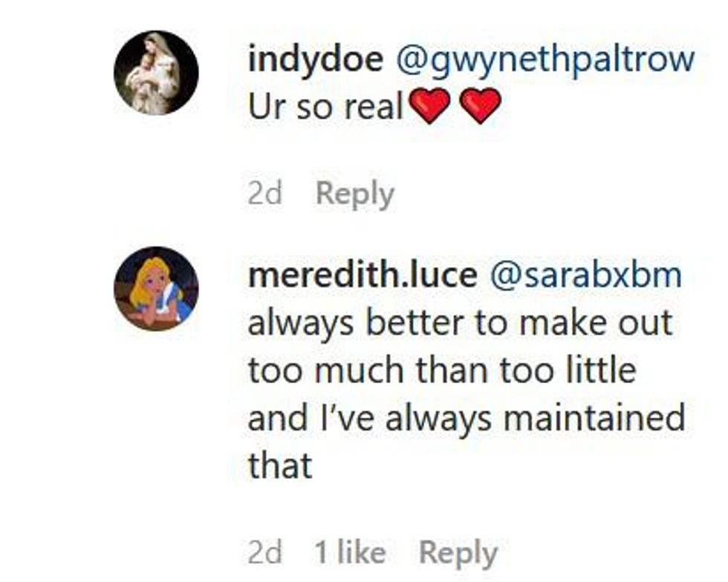Click the meredith.luce username
This screenshot has width=728, height=582.
[x=362, y=275]
